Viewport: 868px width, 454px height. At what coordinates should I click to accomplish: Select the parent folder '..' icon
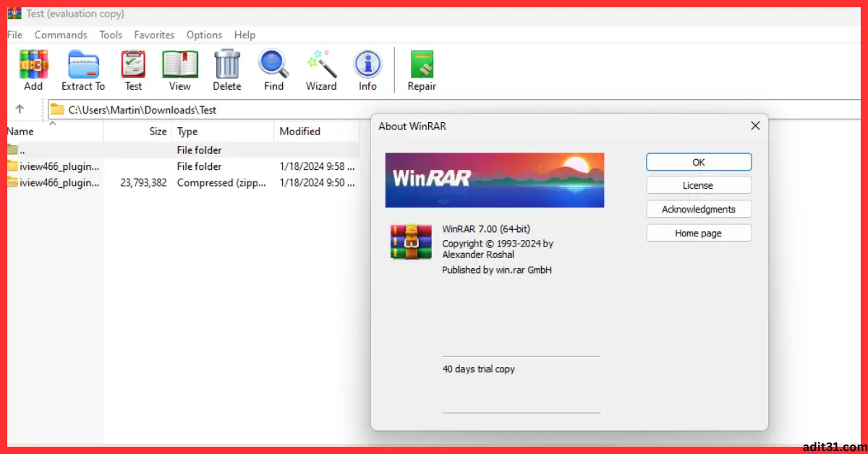[12, 150]
